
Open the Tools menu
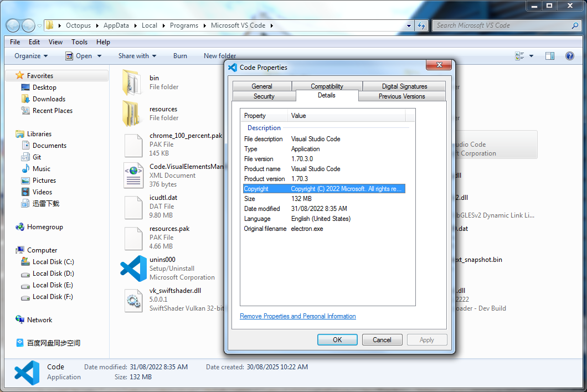79,42
